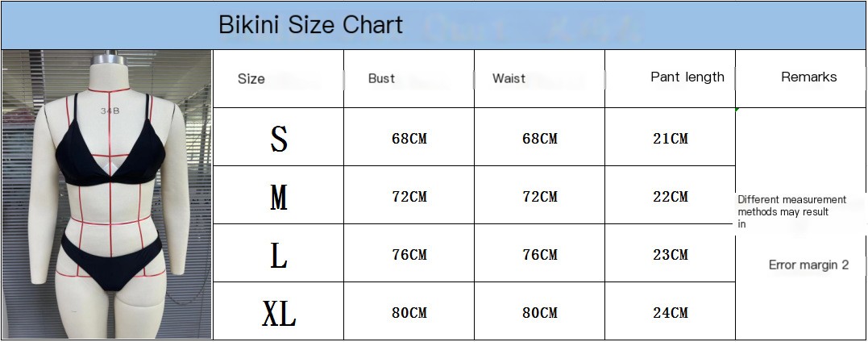Click the XL size row label
Viewport: 868px width, 342px height.
click(279, 313)
